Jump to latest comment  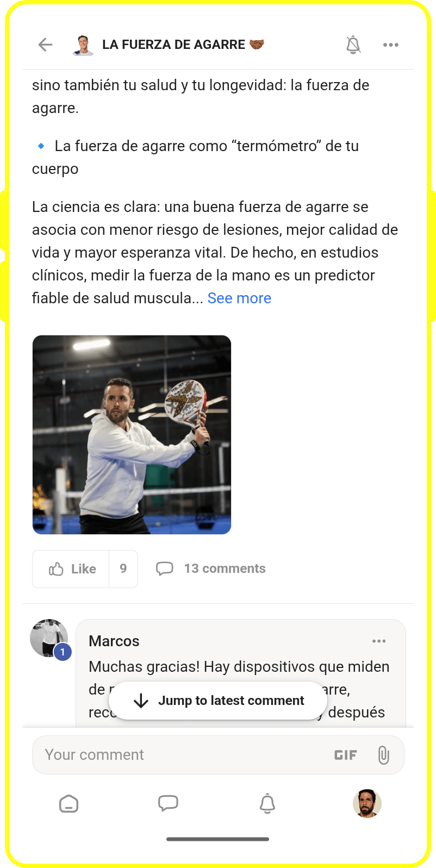tap(218, 701)
